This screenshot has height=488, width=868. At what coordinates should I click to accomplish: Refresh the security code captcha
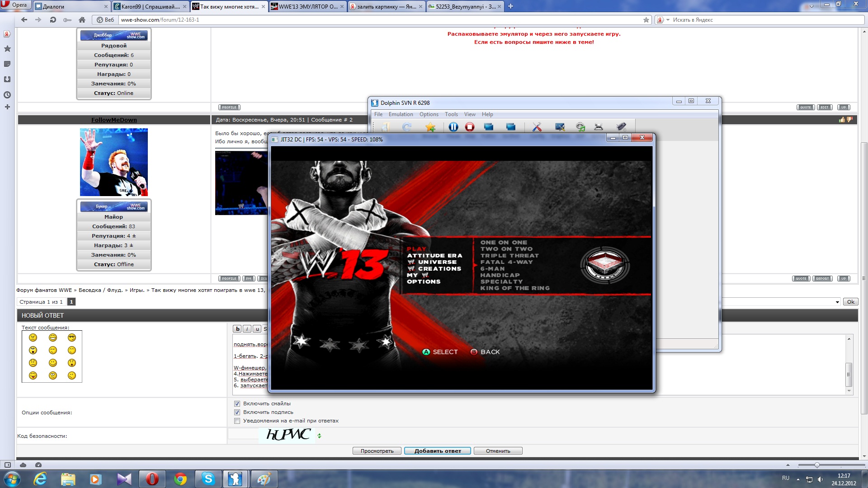pos(319,436)
